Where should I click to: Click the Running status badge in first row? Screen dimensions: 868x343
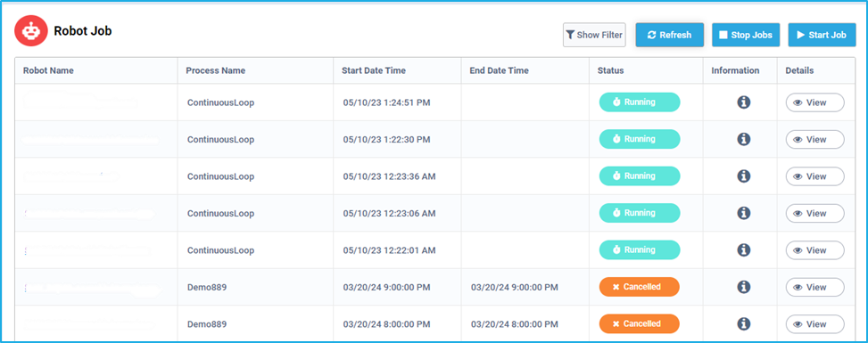point(640,102)
